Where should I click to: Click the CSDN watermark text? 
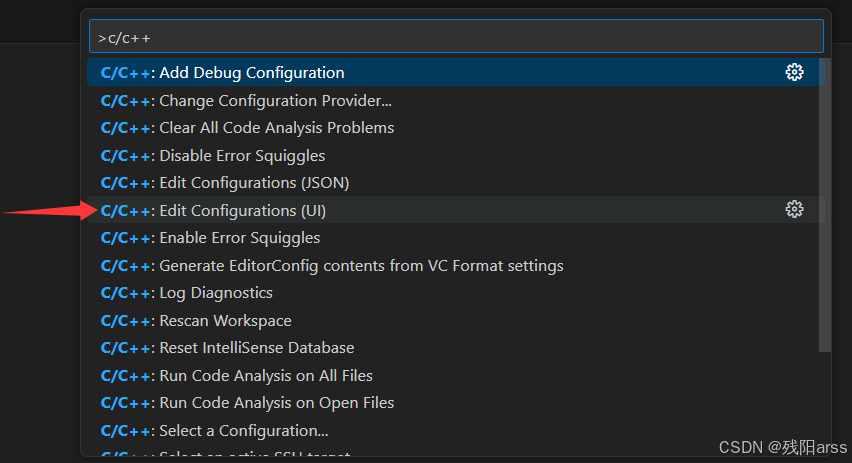(x=782, y=447)
